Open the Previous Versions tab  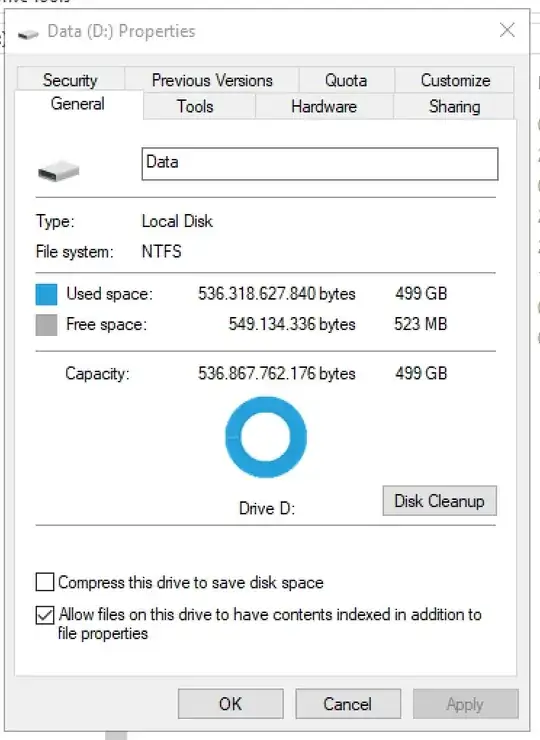[x=212, y=80]
